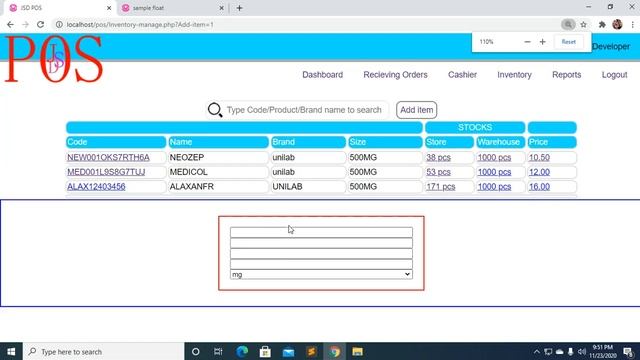The image size is (640, 360).
Task: Click NEOZEP warehouse stock 1000 pcs
Action: click(x=494, y=158)
